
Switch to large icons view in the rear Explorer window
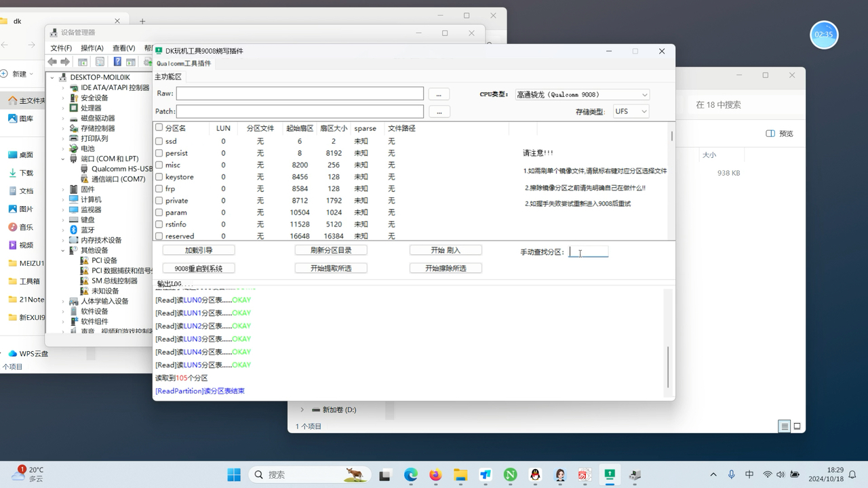click(x=797, y=426)
